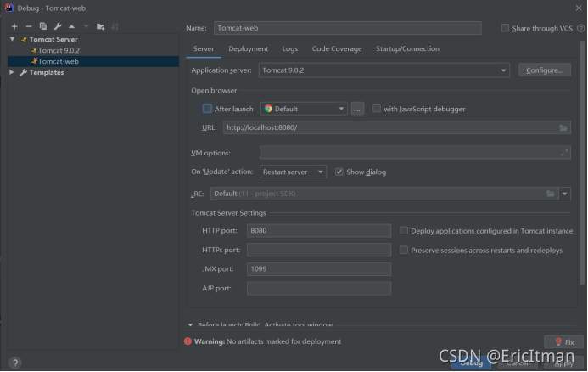Browse URL with folder icon

tap(563, 127)
